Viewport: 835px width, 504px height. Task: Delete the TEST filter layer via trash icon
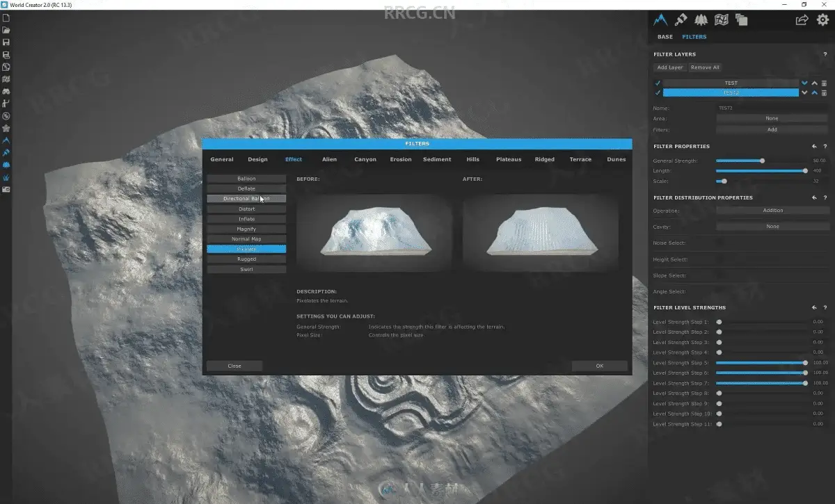pyautogui.click(x=824, y=83)
